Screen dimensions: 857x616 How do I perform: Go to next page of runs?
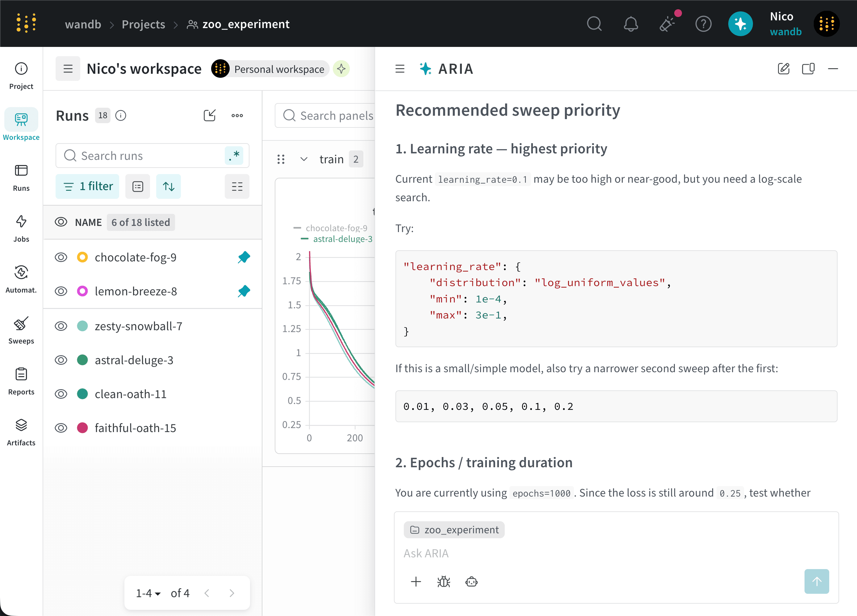point(232,593)
